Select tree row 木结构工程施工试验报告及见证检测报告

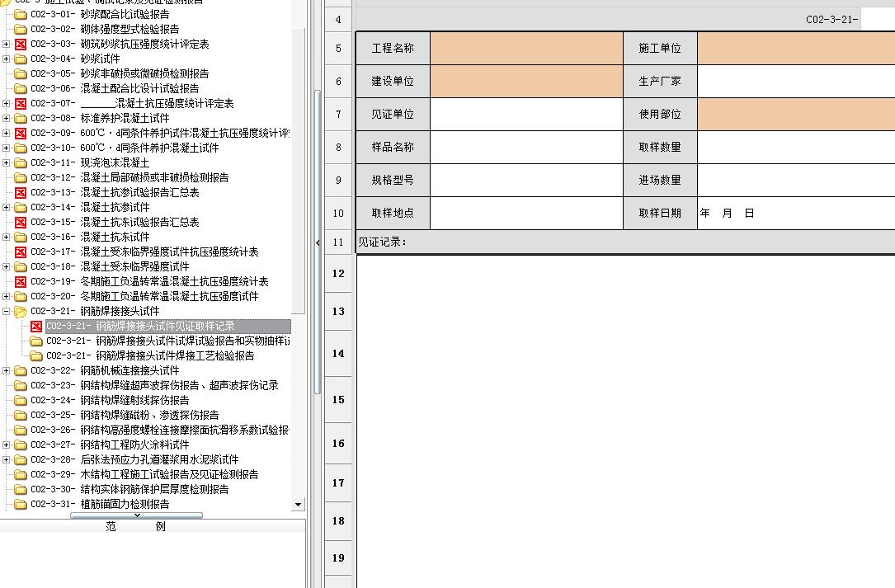pos(144,475)
